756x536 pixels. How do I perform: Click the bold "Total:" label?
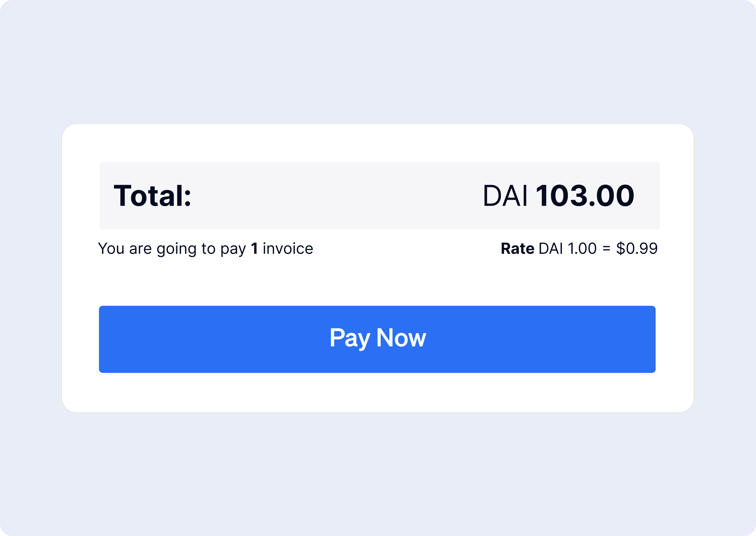coord(152,196)
